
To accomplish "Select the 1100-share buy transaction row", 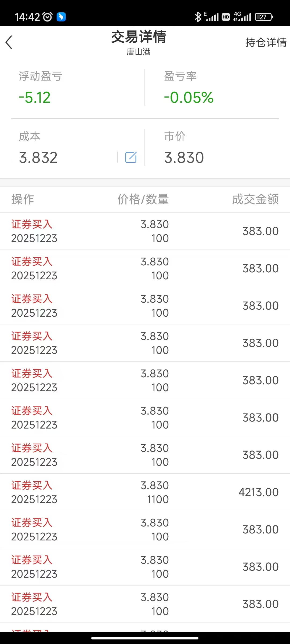I will tap(145, 492).
